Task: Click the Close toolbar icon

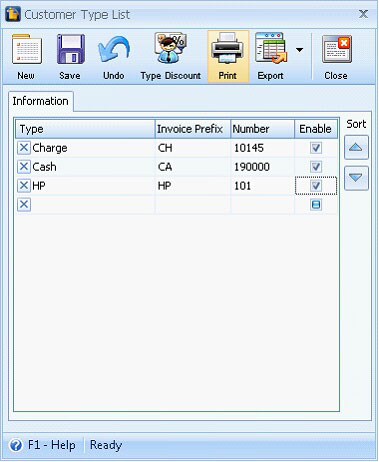Action: [336, 57]
